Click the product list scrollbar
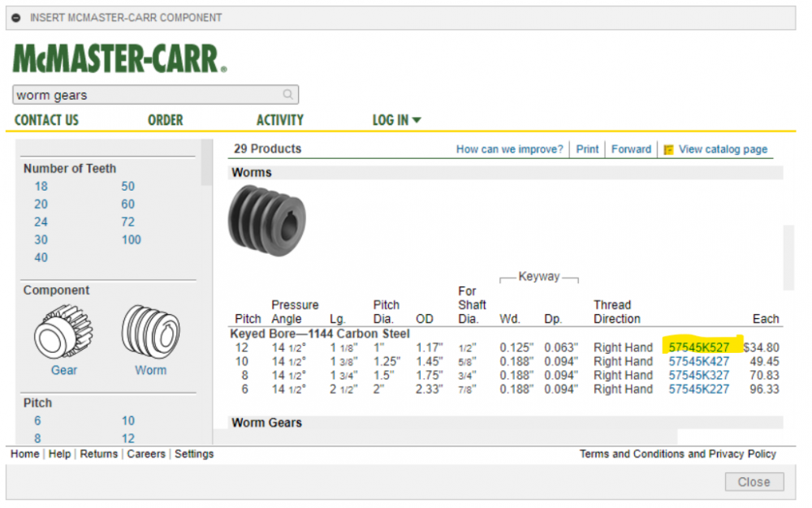812x508 pixels. pos(788,257)
